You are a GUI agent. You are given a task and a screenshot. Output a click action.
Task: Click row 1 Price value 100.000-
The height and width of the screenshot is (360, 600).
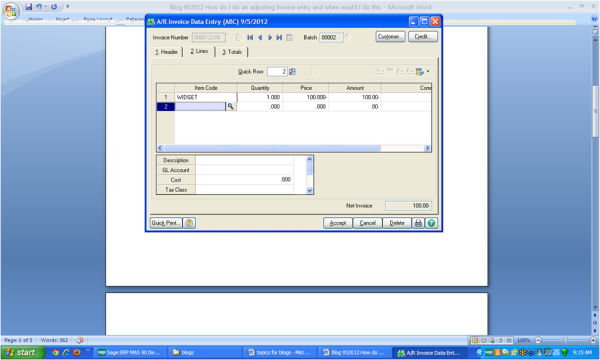pos(305,98)
